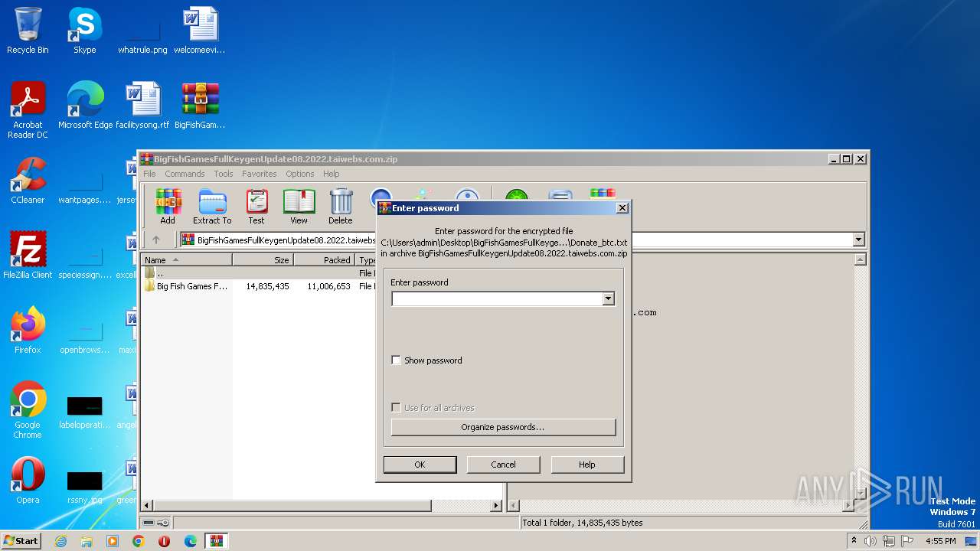Confirm password with OK button
Image resolution: width=980 pixels, height=551 pixels.
point(420,465)
